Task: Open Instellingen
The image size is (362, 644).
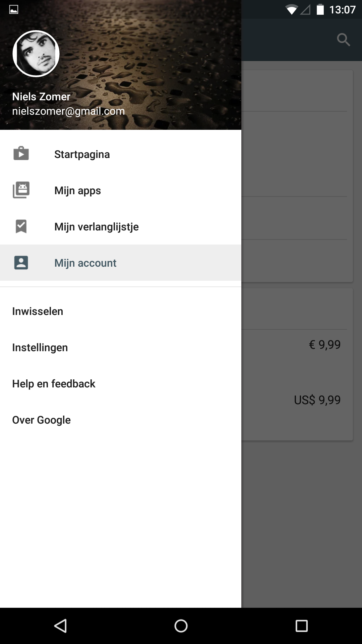Action: point(40,347)
